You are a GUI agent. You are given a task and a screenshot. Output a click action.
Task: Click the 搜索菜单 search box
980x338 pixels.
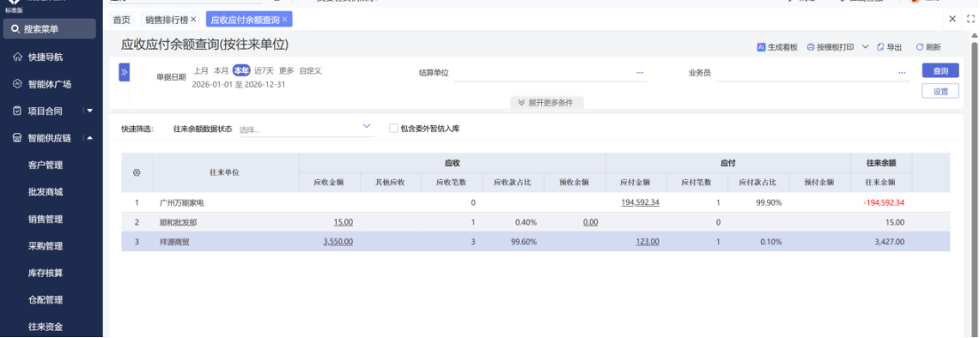pyautogui.click(x=50, y=28)
